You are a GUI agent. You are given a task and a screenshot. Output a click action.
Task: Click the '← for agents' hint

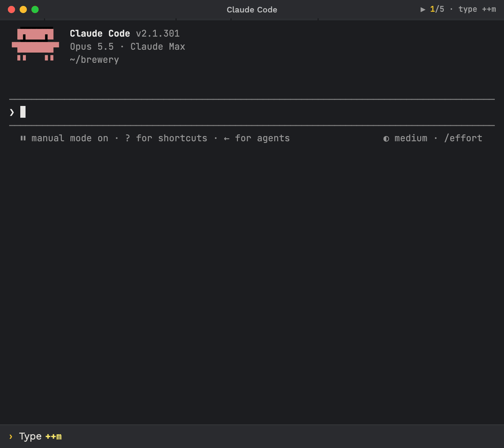click(x=256, y=138)
